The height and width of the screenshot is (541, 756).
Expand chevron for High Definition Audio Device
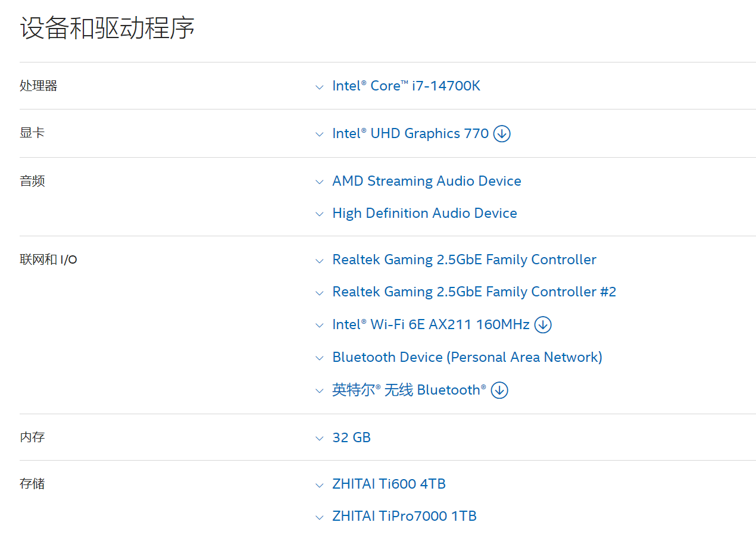coord(320,214)
